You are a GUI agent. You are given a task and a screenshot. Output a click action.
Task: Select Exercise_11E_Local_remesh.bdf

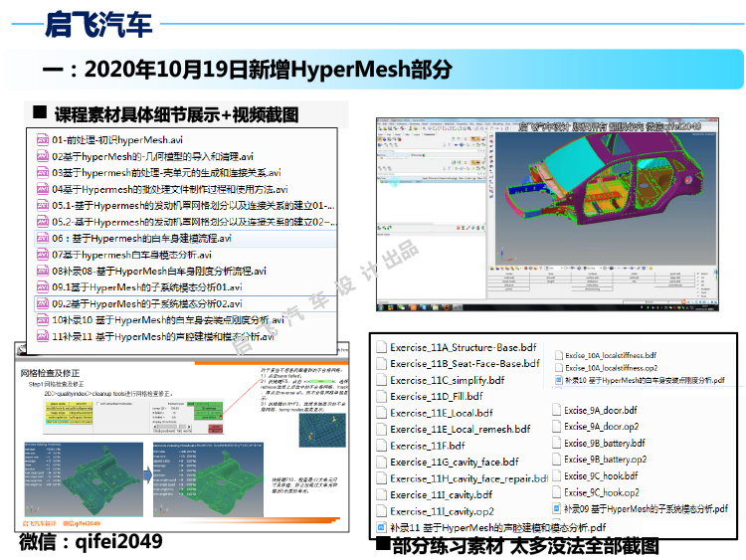[461, 429]
